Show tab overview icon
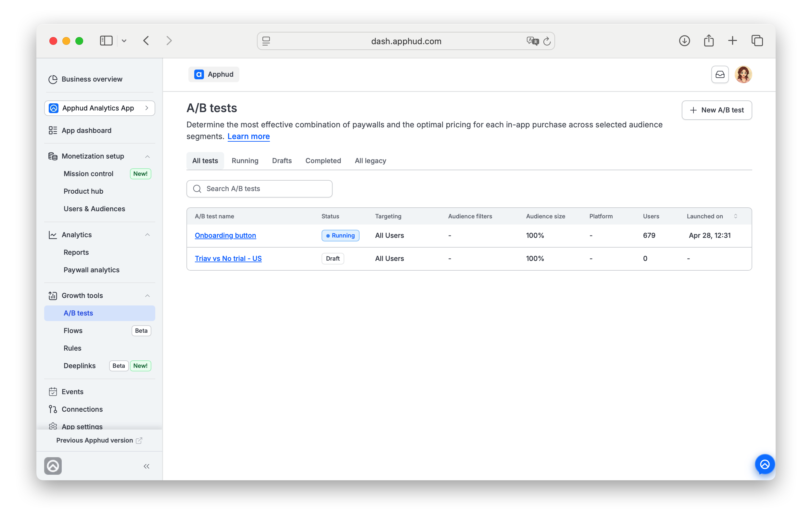The width and height of the screenshot is (812, 529). (757, 41)
